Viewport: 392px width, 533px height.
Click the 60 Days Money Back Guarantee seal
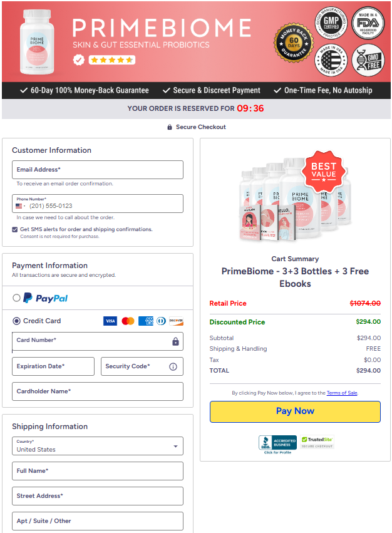(294, 43)
